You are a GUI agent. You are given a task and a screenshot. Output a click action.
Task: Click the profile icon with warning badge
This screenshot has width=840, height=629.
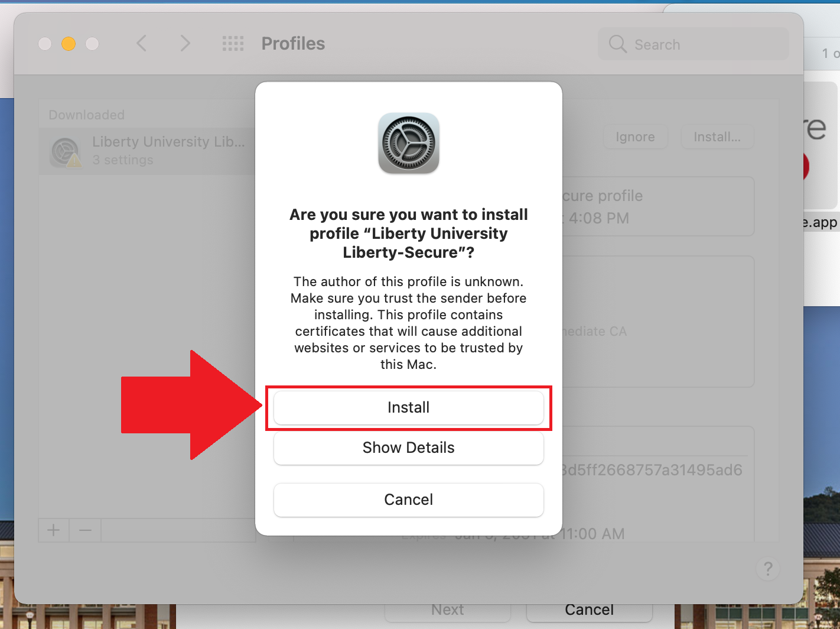tap(66, 152)
